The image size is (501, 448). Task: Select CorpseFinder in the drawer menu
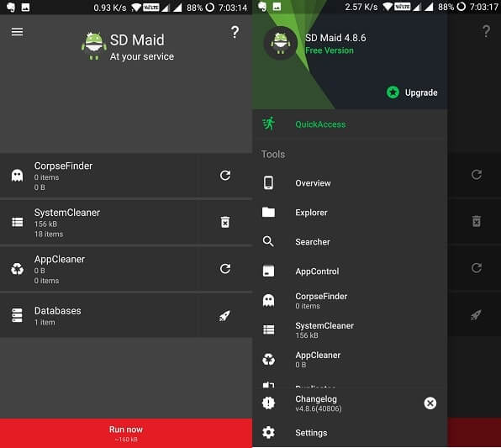pos(350,301)
